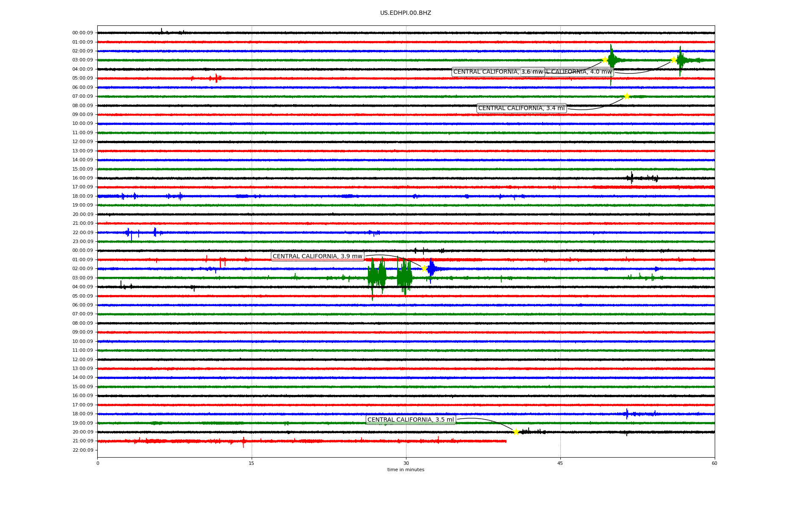
Task: Click the green waveform burst after the 4.0 mw star
Action: click(x=680, y=60)
